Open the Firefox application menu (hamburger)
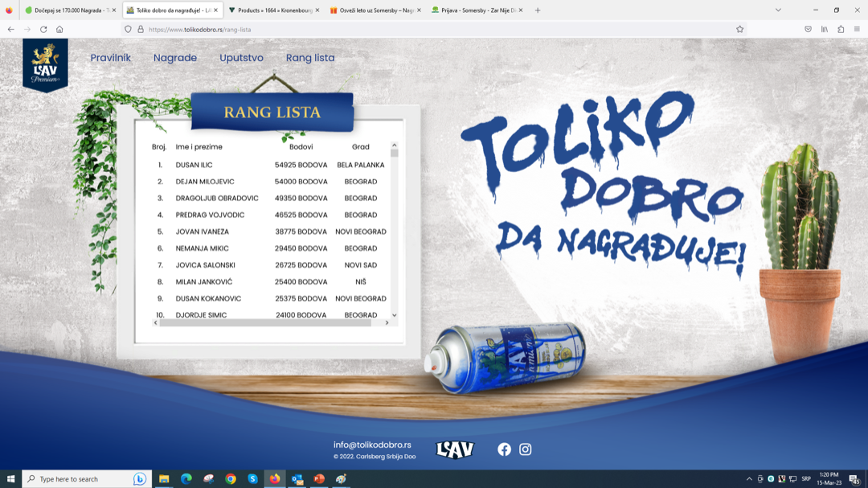This screenshot has height=488, width=868. (x=857, y=29)
